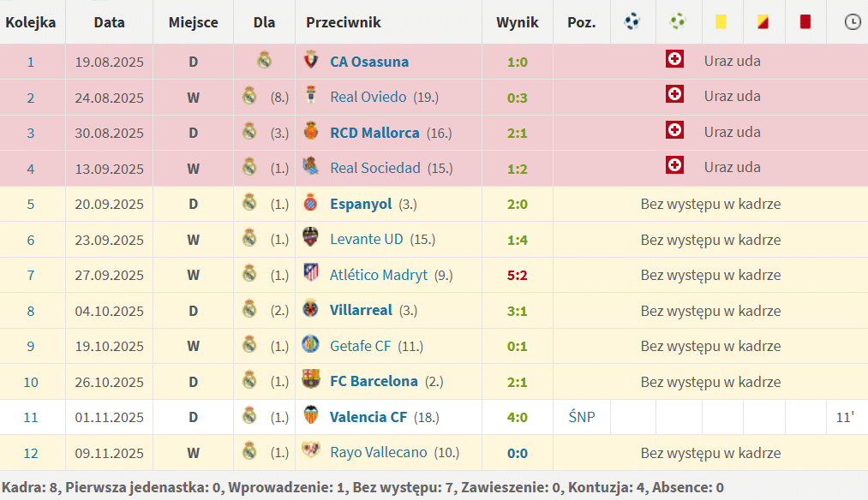Click the injury cross icon for Real Sociedad match

pyautogui.click(x=674, y=165)
